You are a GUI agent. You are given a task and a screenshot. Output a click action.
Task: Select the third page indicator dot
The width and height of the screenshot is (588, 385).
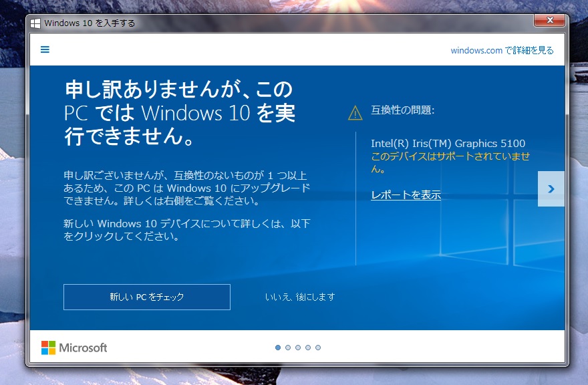298,348
